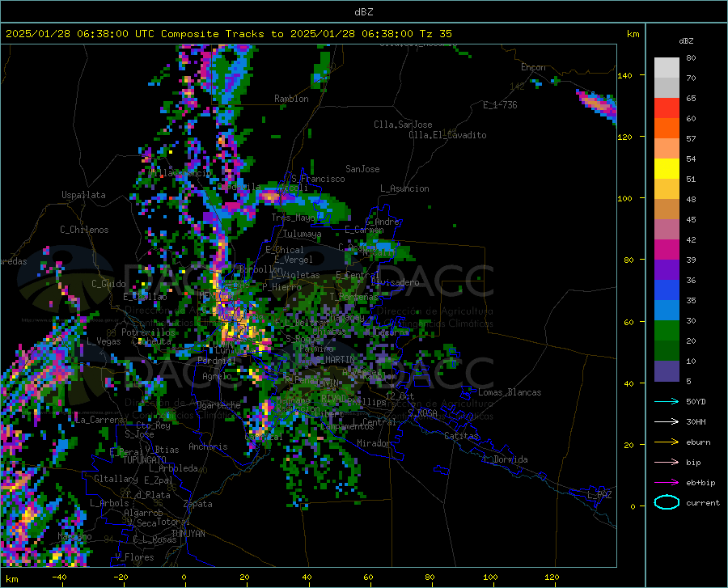Click the 'E_Vergel' map label
The height and width of the screenshot is (588, 728).
(294, 260)
